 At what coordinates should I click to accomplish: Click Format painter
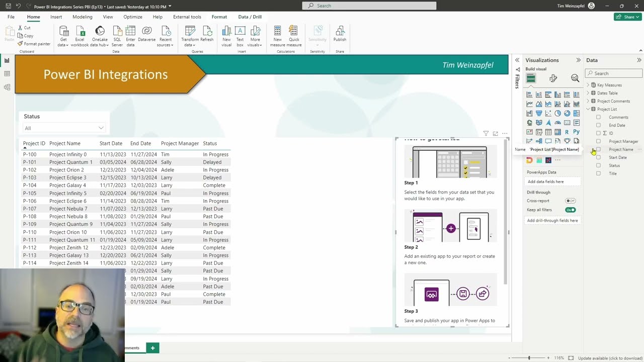pyautogui.click(x=34, y=44)
